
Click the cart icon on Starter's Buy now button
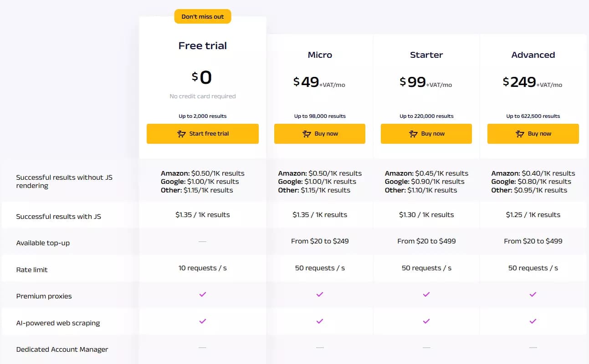click(x=413, y=133)
